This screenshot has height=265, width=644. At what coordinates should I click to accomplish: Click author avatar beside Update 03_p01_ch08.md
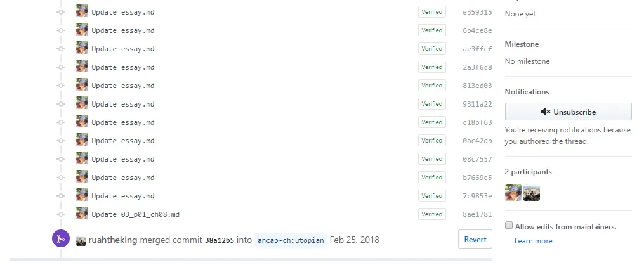82,213
